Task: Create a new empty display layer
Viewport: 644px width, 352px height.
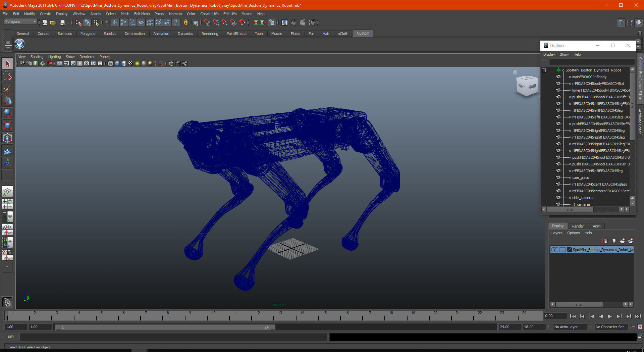Action: pos(622,241)
